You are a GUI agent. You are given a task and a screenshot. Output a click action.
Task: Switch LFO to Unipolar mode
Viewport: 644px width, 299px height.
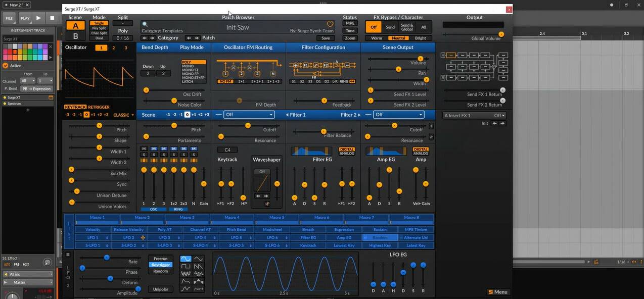pyautogui.click(x=160, y=289)
